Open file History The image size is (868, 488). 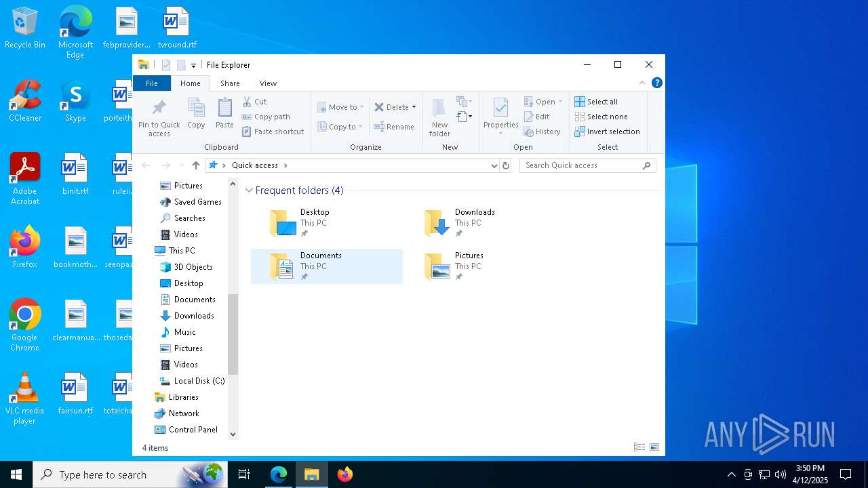click(x=542, y=131)
